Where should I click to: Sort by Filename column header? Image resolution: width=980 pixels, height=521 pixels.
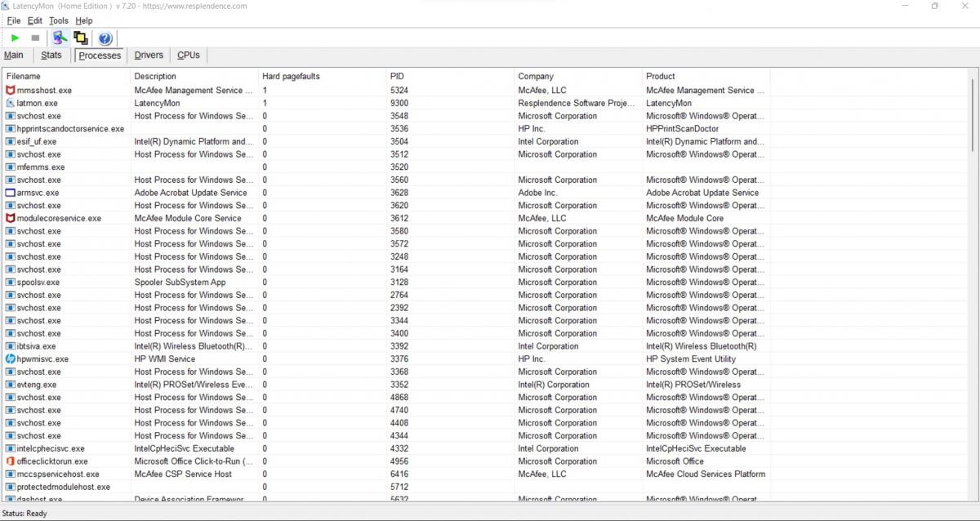(x=67, y=76)
